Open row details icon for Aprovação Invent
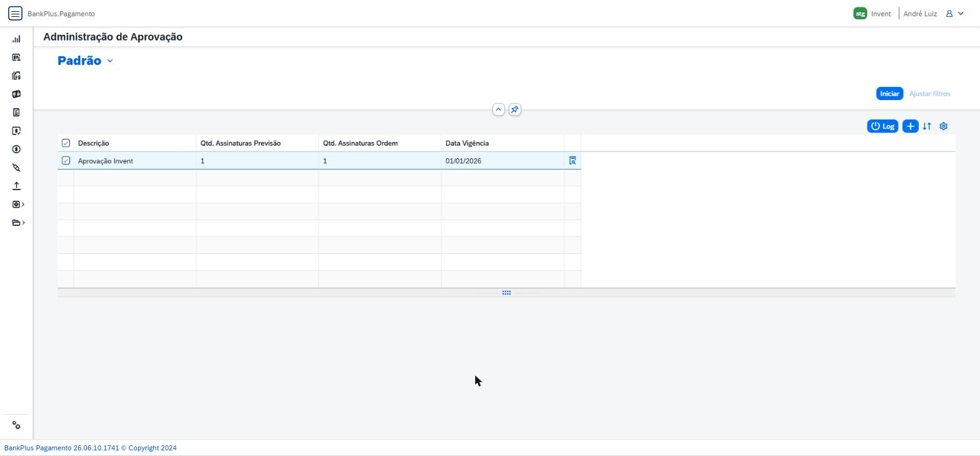The image size is (980, 456). [572, 161]
